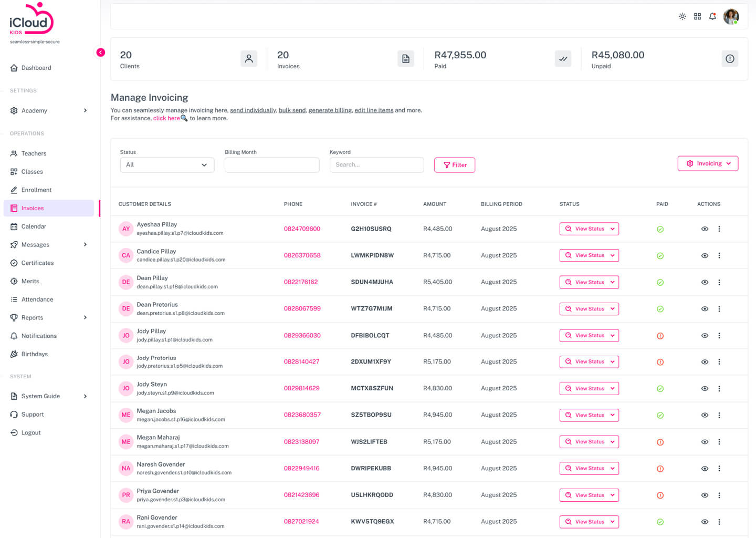Image resolution: width=756 pixels, height=538 pixels.
Task: Click the notification bell in top bar
Action: coord(712,16)
